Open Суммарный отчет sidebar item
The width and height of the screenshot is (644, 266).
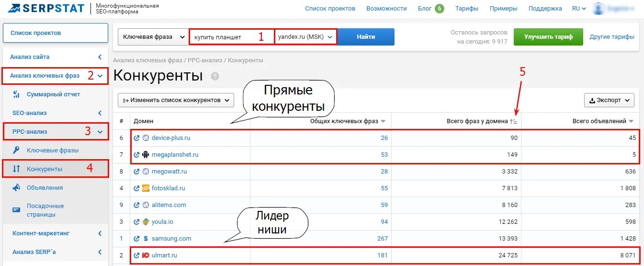[54, 94]
